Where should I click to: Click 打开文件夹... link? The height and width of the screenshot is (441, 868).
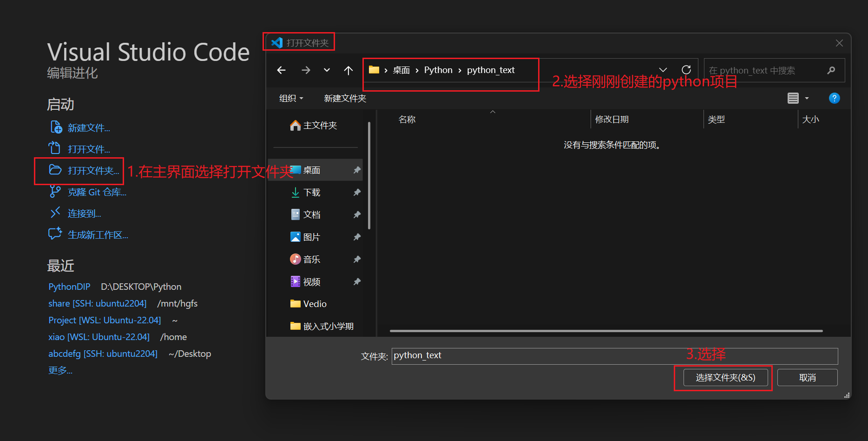click(93, 171)
